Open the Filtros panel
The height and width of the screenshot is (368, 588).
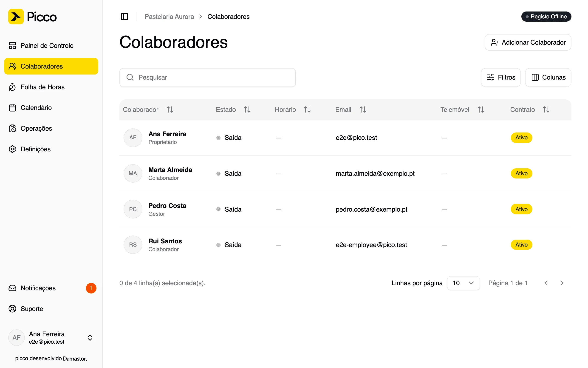501,78
